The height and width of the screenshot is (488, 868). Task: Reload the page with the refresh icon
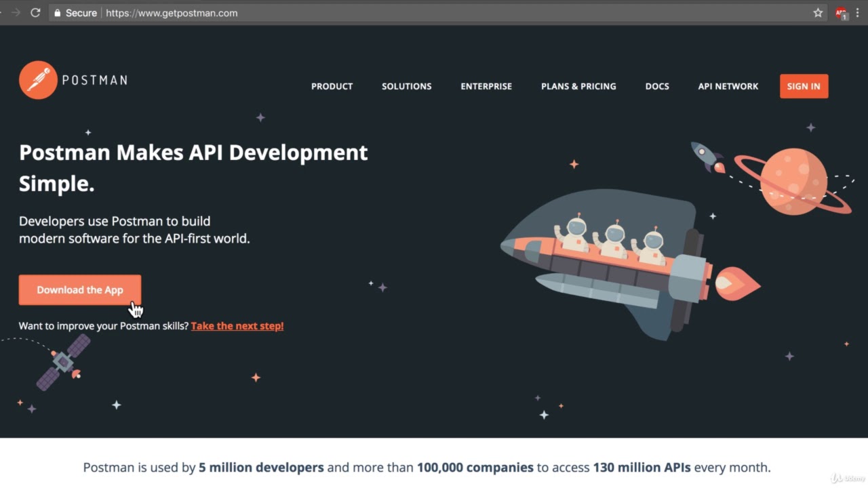[35, 13]
